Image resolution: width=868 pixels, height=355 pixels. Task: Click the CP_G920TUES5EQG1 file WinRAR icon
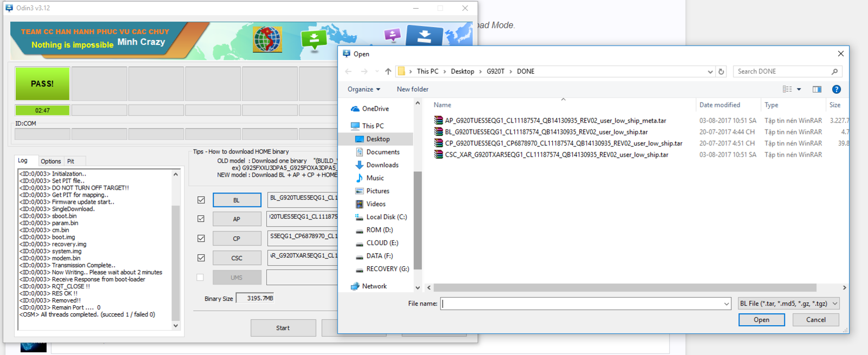(x=438, y=144)
